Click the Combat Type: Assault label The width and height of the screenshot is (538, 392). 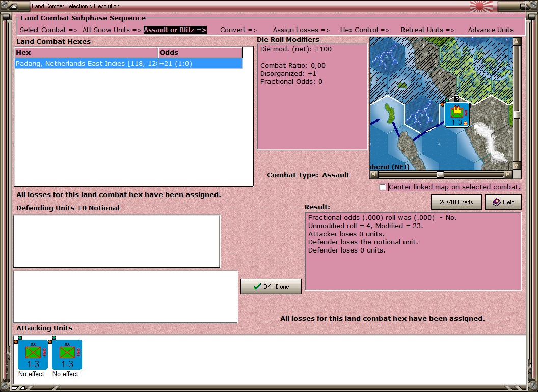[x=308, y=175]
